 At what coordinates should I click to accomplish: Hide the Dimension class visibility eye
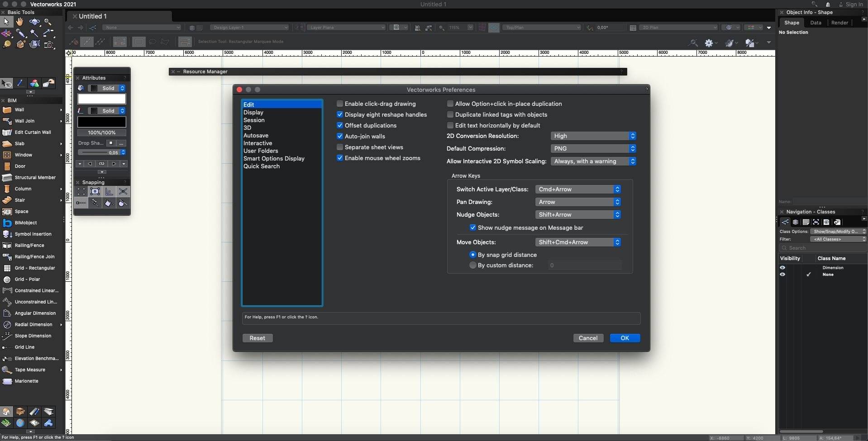point(782,267)
